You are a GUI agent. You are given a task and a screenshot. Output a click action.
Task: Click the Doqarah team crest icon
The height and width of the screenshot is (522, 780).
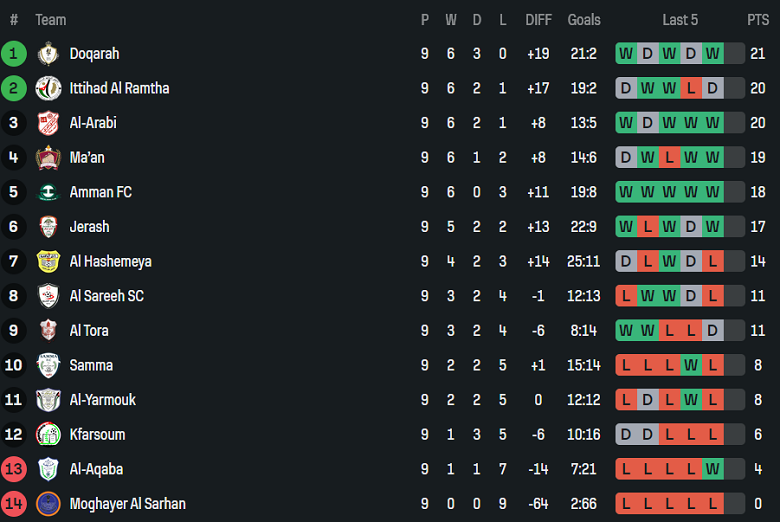coord(48,54)
